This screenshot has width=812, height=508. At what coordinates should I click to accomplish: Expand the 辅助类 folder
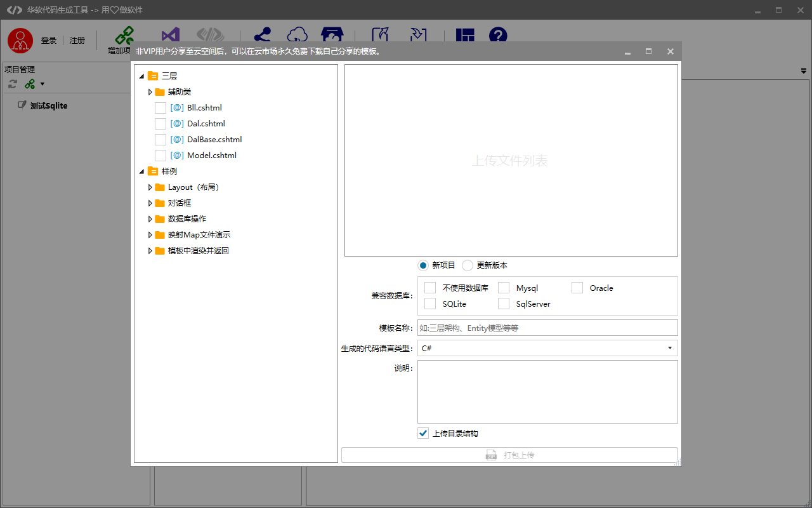click(x=150, y=92)
